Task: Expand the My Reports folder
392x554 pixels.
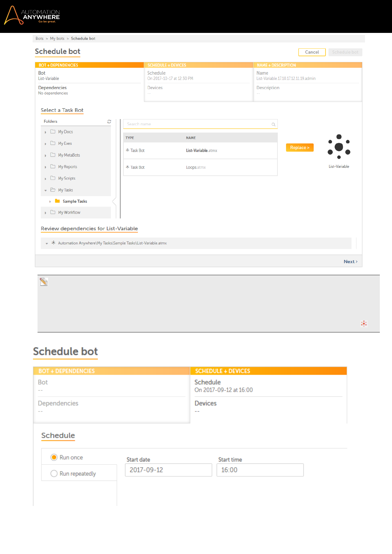Action: [x=45, y=167]
